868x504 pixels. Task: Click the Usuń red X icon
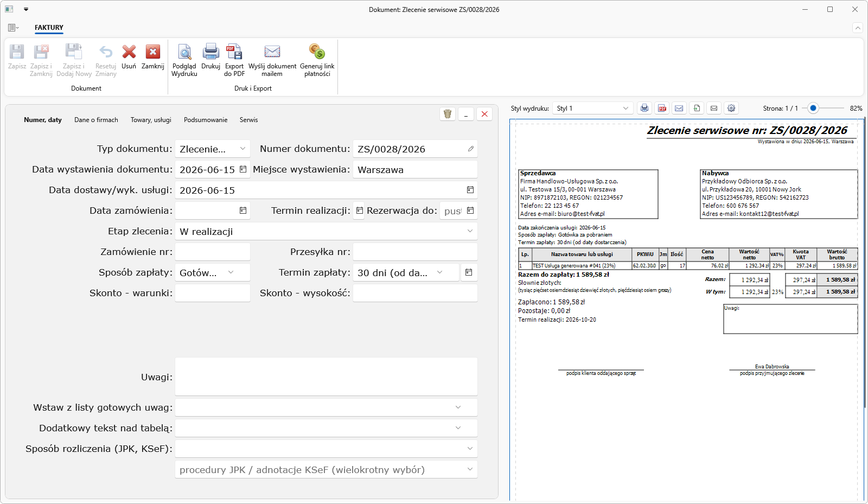[x=129, y=52]
